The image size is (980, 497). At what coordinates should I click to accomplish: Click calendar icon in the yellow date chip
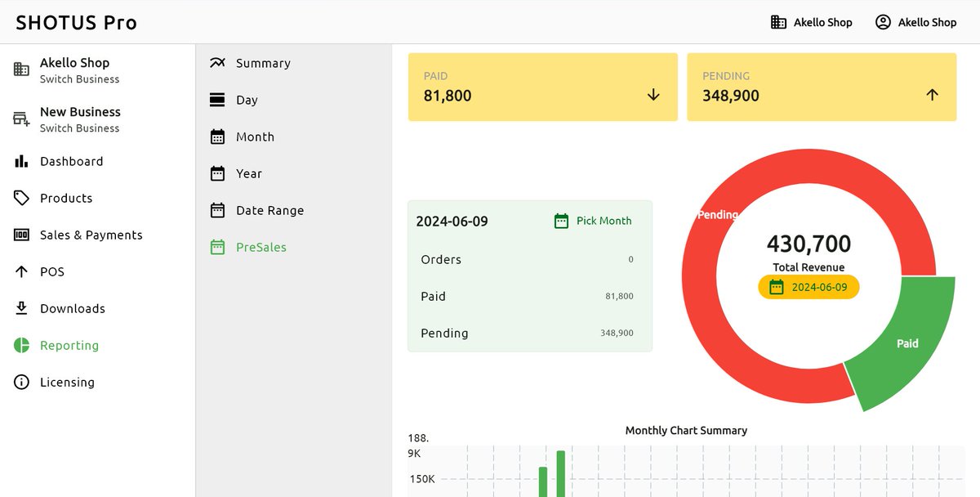pos(777,287)
